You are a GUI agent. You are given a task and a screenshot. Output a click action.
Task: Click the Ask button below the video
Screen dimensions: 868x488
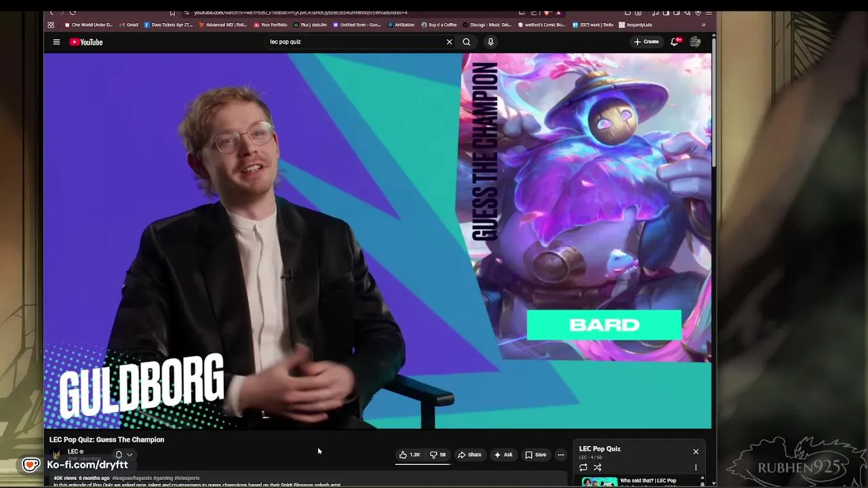coord(503,455)
